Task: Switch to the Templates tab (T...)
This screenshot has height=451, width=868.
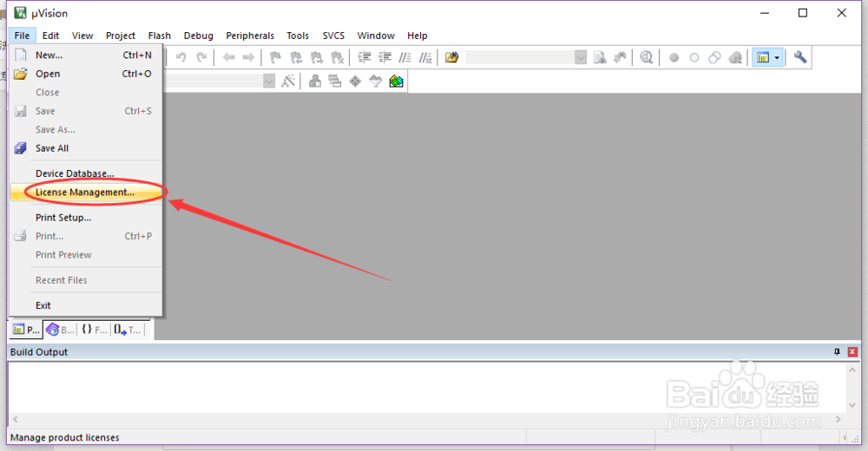Action: point(128,330)
